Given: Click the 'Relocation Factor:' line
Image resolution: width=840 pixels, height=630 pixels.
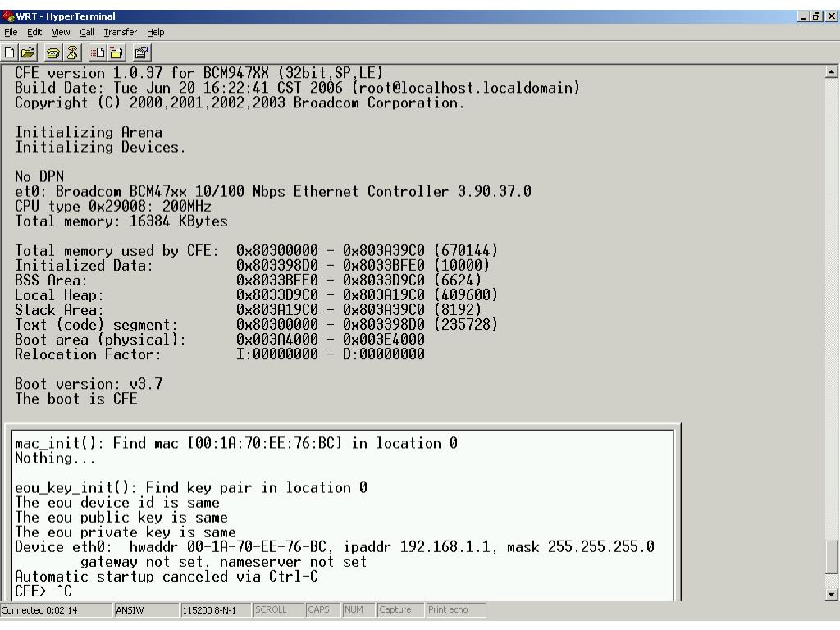Looking at the screenshot, I should [x=220, y=354].
